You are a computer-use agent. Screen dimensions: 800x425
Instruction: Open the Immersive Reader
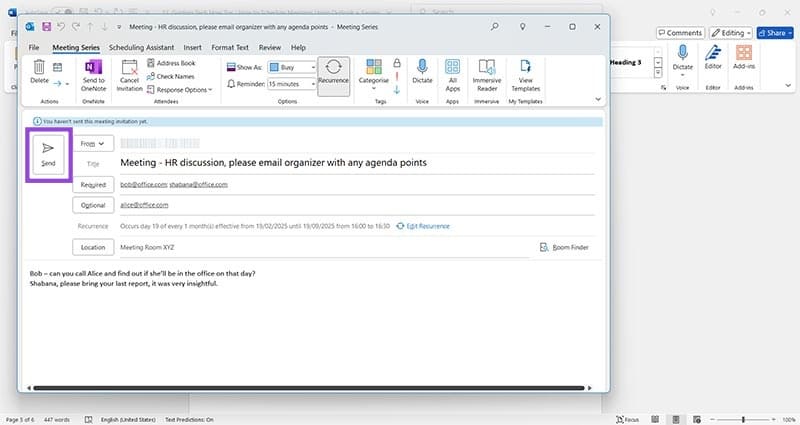[x=487, y=75]
